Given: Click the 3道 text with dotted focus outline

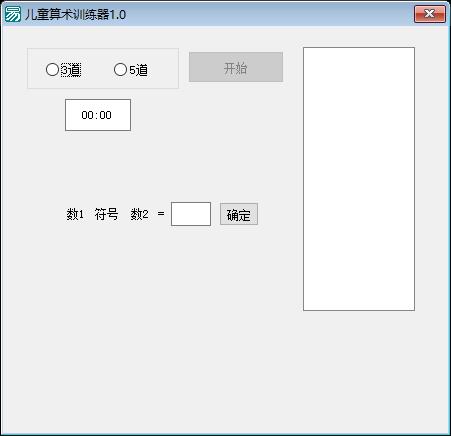Looking at the screenshot, I should pyautogui.click(x=71, y=70).
